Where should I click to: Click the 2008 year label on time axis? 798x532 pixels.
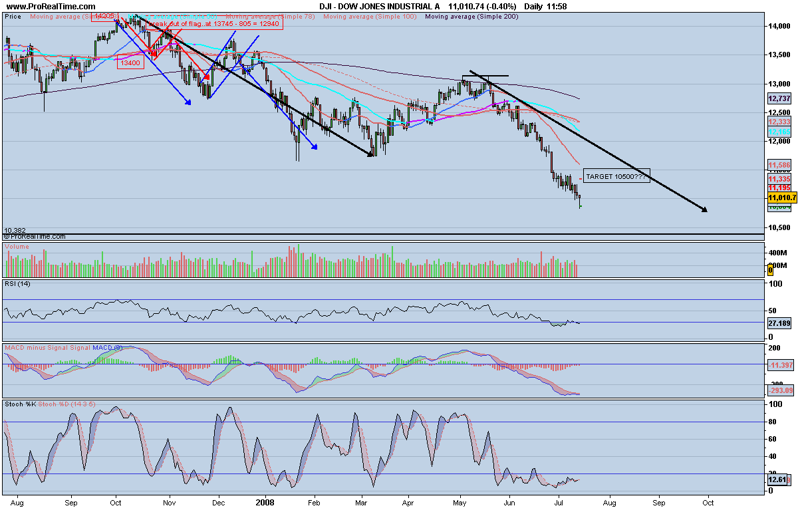pyautogui.click(x=266, y=503)
